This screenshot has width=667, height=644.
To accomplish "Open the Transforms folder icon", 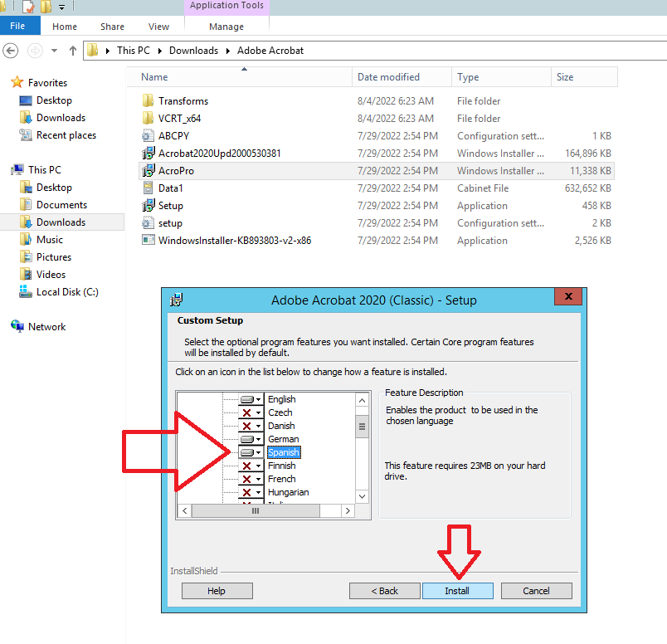I will pyautogui.click(x=148, y=101).
